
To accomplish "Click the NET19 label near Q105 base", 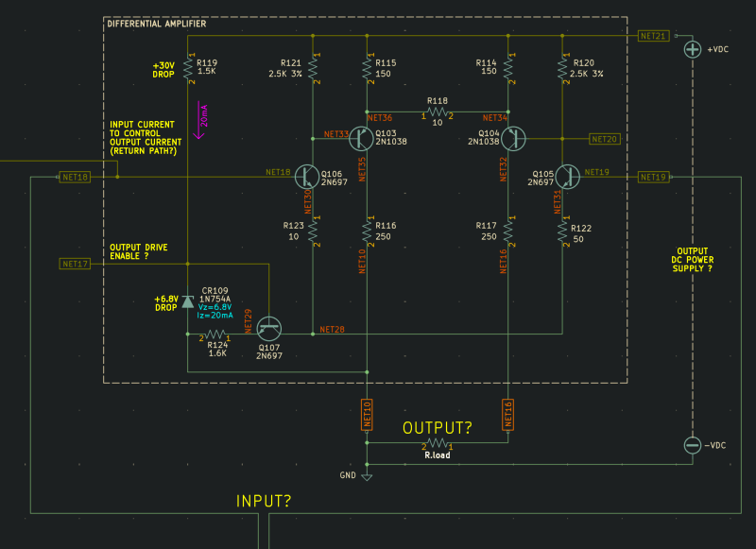I will click(x=597, y=172).
